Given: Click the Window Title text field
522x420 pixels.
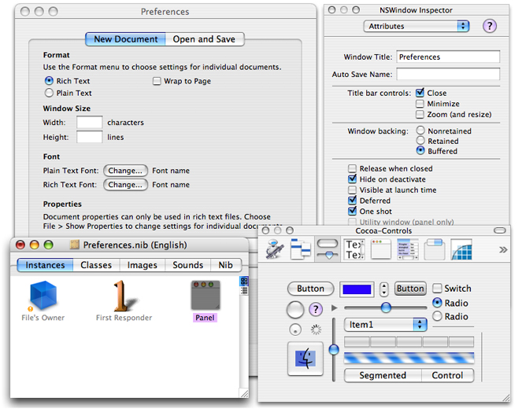Looking at the screenshot, I should tap(448, 57).
